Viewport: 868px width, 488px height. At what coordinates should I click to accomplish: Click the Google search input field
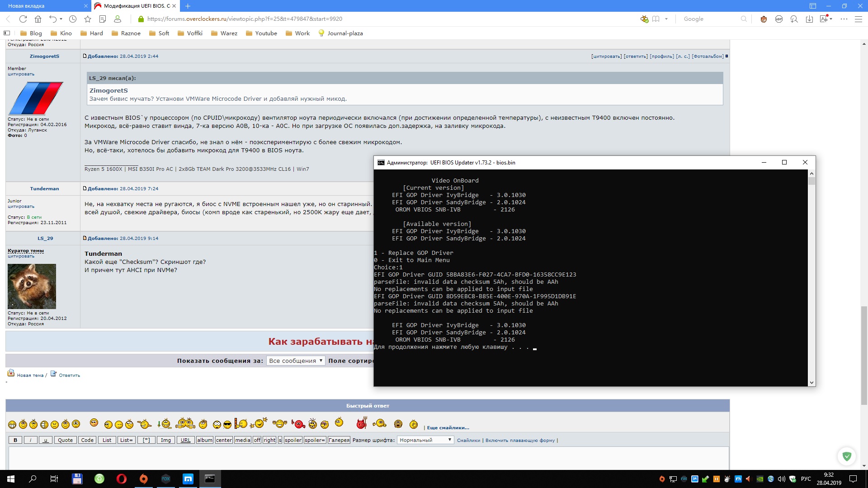coord(710,19)
